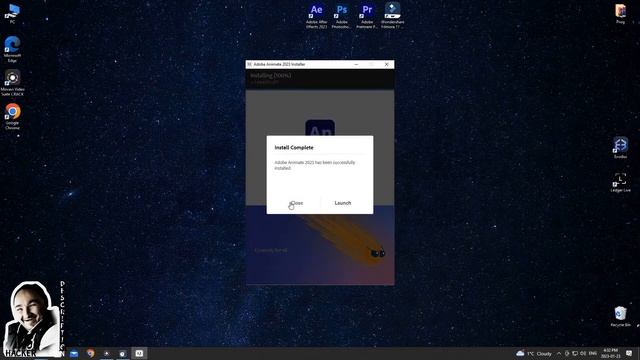
Task: Click Launch to open Adobe Animate
Action: [342, 203]
